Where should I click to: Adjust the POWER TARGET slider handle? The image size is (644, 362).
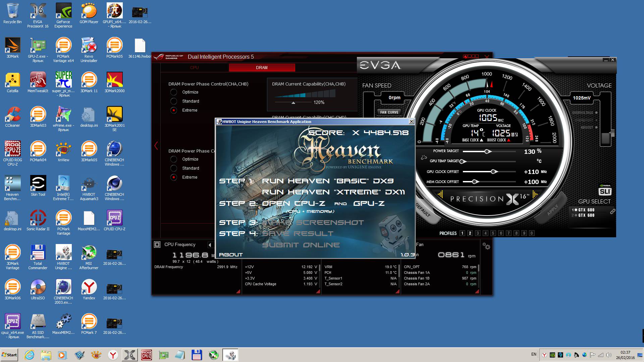coord(487,152)
